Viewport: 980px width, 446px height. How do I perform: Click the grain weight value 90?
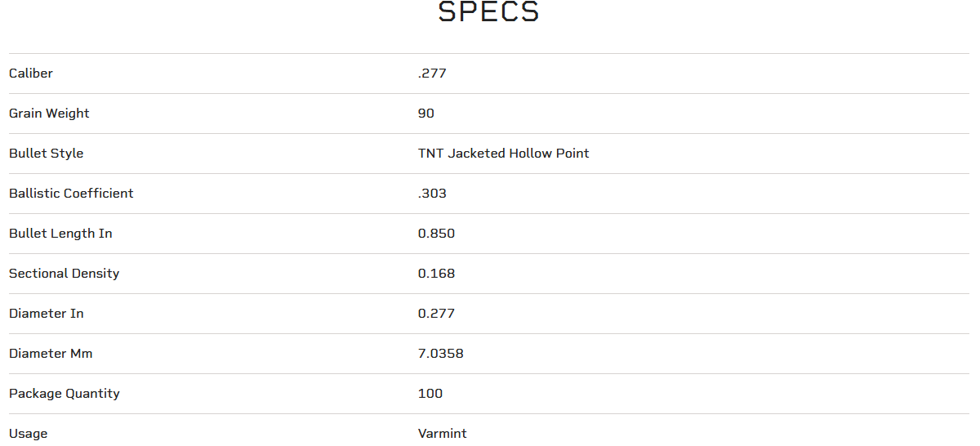click(x=426, y=114)
